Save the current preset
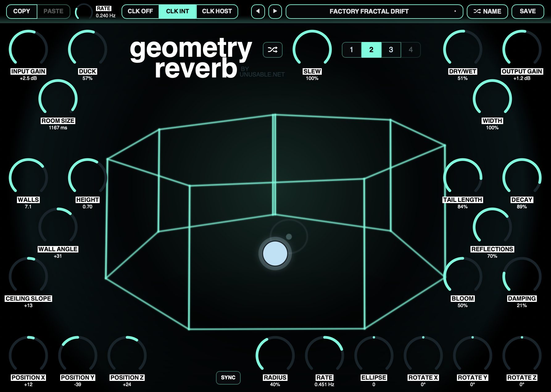551x392 pixels. click(x=528, y=11)
